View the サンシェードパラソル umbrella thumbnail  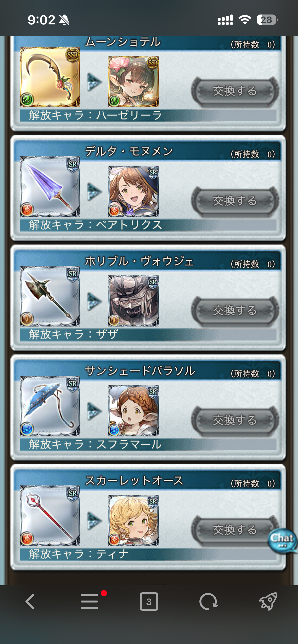[50, 406]
